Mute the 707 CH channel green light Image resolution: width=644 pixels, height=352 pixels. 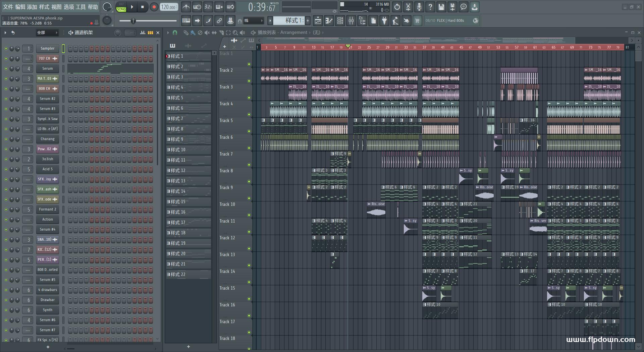point(6,59)
